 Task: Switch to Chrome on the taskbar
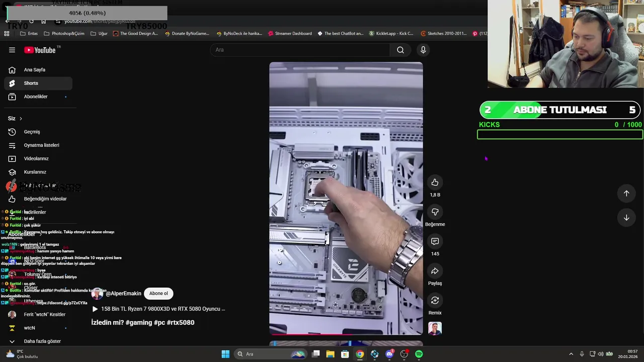pyautogui.click(x=360, y=354)
